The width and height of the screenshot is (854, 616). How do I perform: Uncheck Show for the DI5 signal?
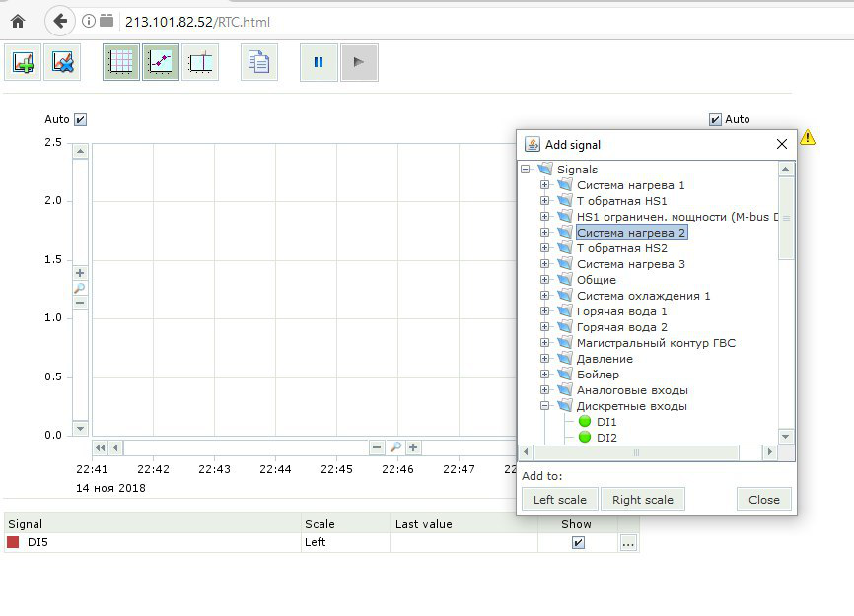tap(578, 542)
